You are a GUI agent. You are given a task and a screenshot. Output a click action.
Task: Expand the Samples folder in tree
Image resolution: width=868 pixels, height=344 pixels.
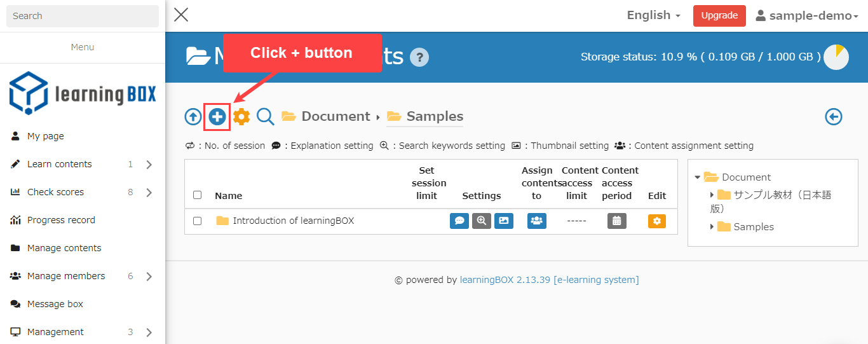click(712, 227)
